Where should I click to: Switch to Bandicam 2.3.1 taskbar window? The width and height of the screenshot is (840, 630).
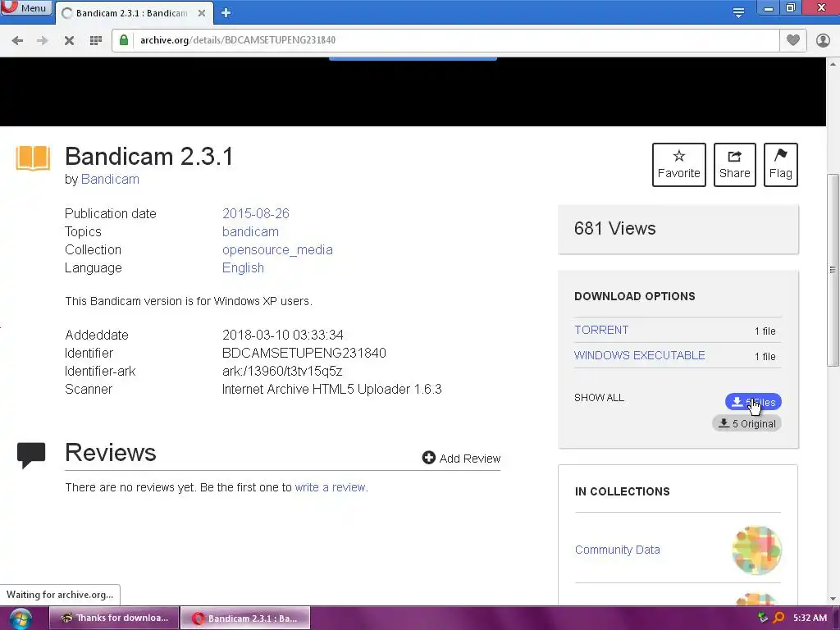[244, 619]
